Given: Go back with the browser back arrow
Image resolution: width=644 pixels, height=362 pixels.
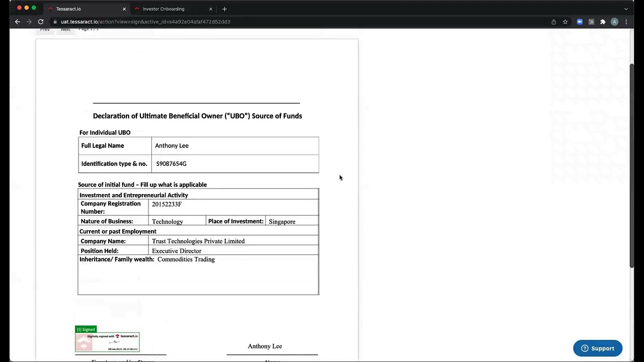Looking at the screenshot, I should click(18, 22).
